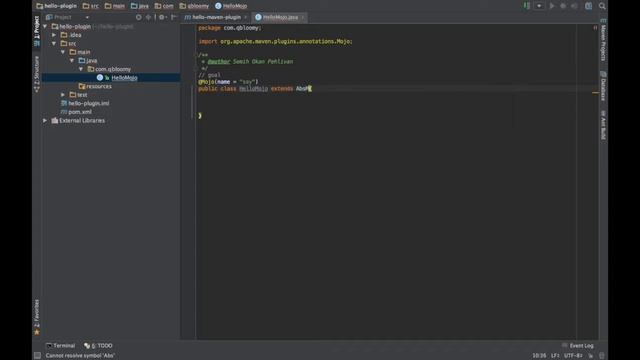
Task: Open the Structure tool window stripe button
Action: pos(37,73)
